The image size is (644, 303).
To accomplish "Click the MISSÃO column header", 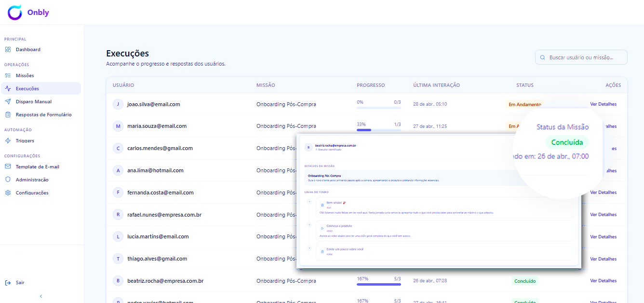I will 266,85.
